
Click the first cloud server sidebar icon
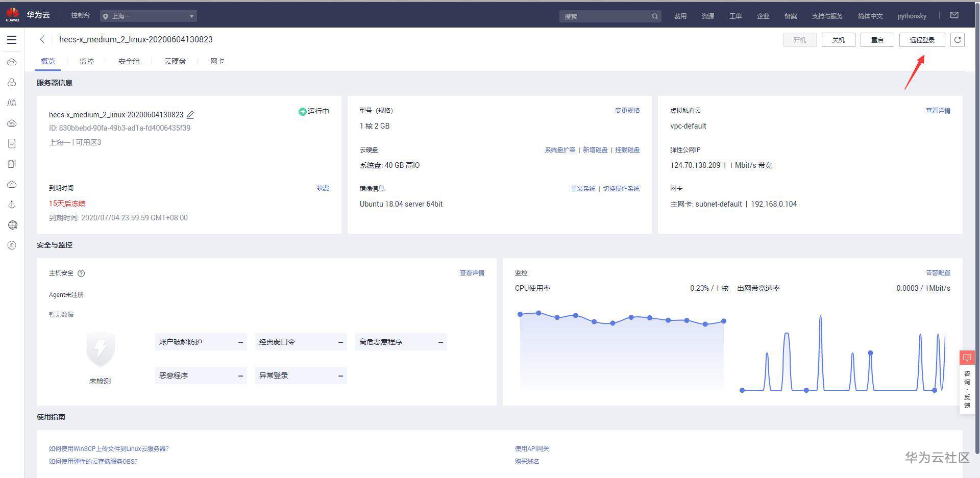point(12,62)
